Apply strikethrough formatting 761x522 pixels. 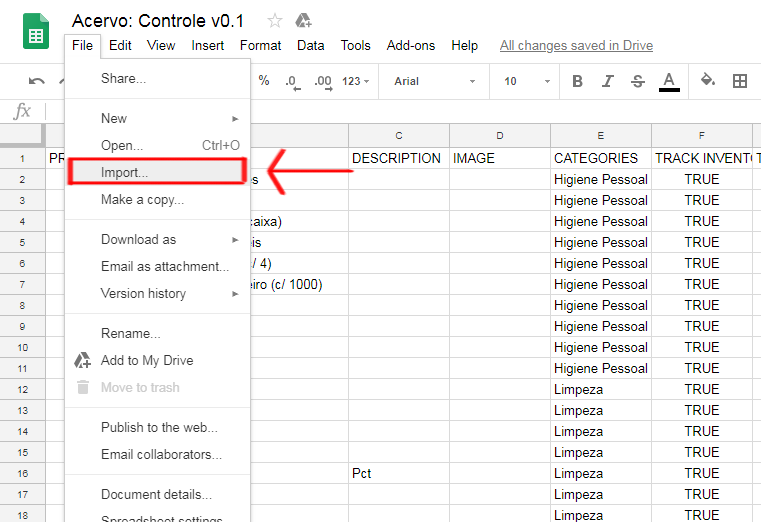point(638,81)
